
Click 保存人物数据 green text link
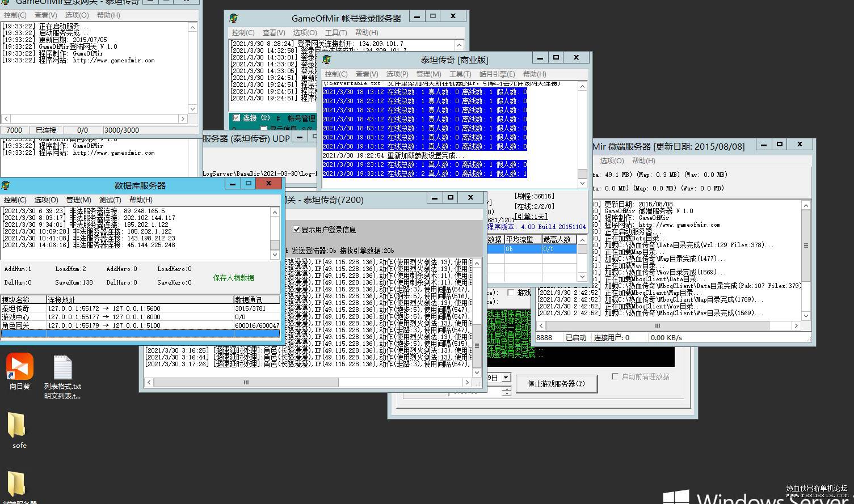click(233, 278)
